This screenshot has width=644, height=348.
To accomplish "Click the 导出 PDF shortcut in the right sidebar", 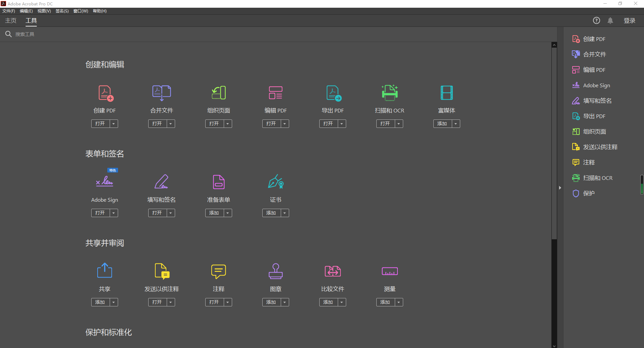I will (x=589, y=116).
